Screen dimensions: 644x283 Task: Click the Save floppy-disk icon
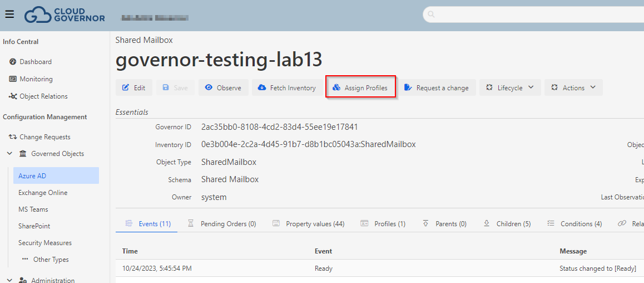click(166, 87)
